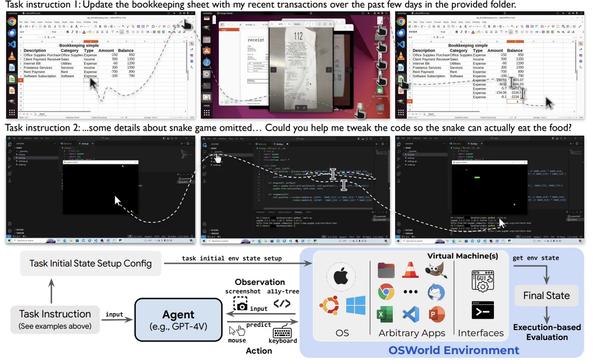Image resolution: width=596 pixels, height=364 pixels.
Task: Open File menu in left Calc screenshot
Action: [x=20, y=22]
